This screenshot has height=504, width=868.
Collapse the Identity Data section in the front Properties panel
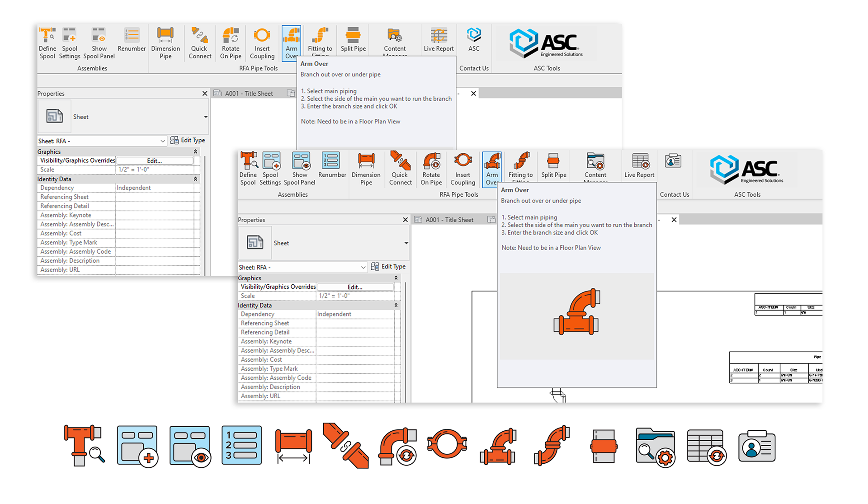coord(396,305)
